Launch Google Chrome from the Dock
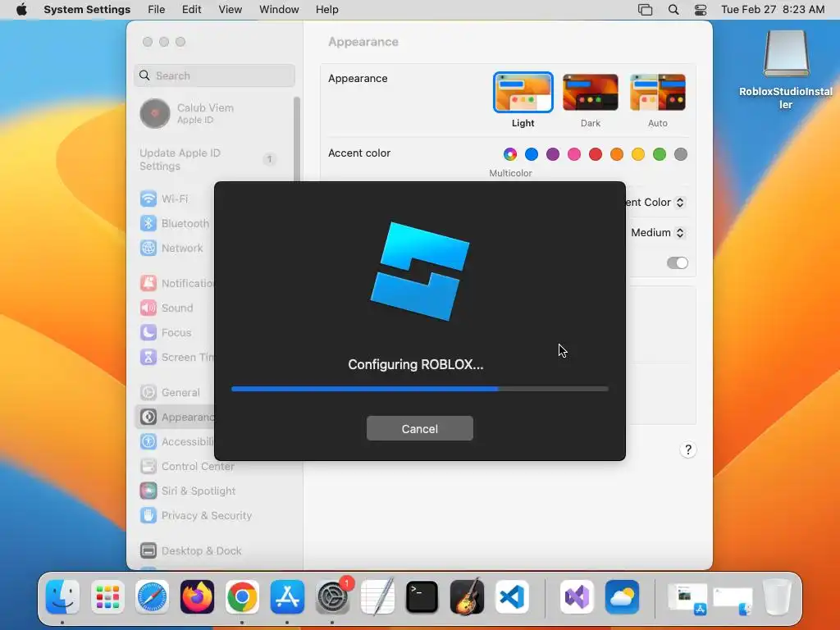 242,596
